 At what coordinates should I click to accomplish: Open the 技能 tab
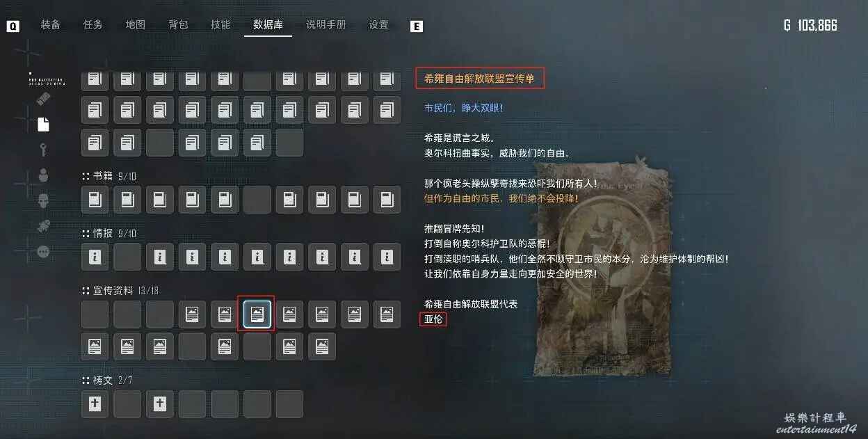[x=220, y=24]
